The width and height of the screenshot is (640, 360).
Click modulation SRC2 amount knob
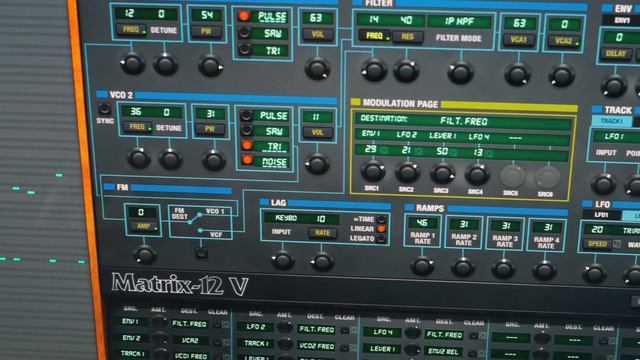coord(407,172)
